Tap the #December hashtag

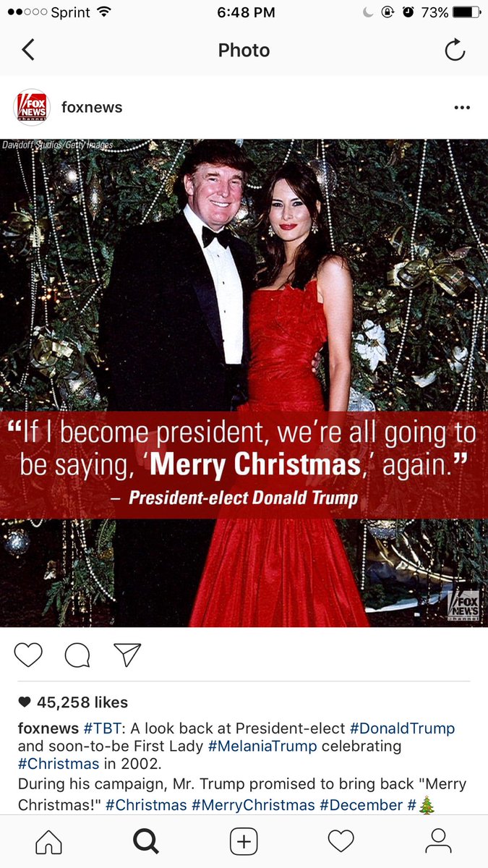(x=361, y=805)
